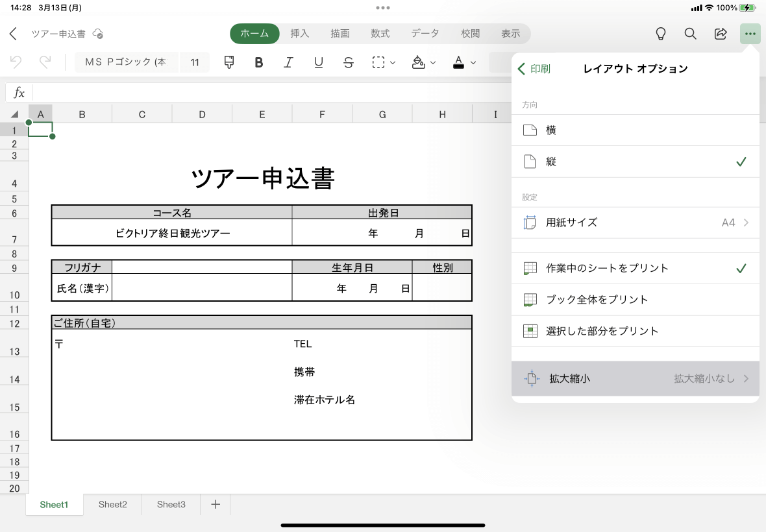Switch to the 挿入 tab

[299, 34]
